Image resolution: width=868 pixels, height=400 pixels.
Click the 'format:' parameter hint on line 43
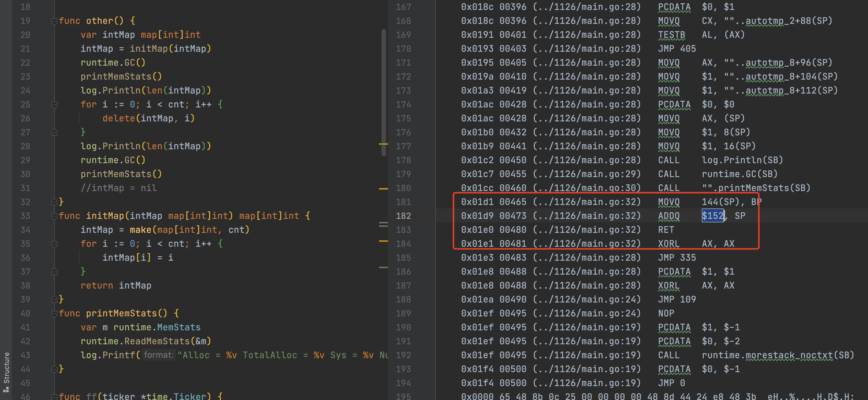[158, 355]
